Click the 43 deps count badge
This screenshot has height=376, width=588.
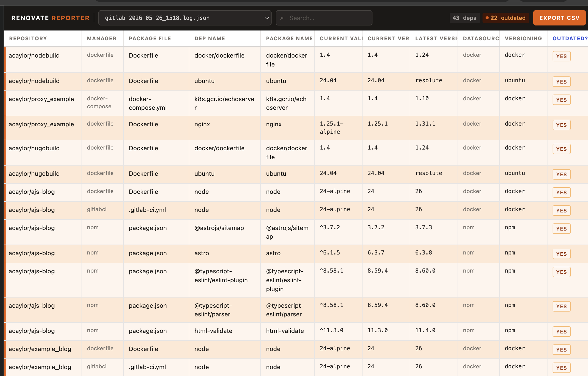coord(464,18)
